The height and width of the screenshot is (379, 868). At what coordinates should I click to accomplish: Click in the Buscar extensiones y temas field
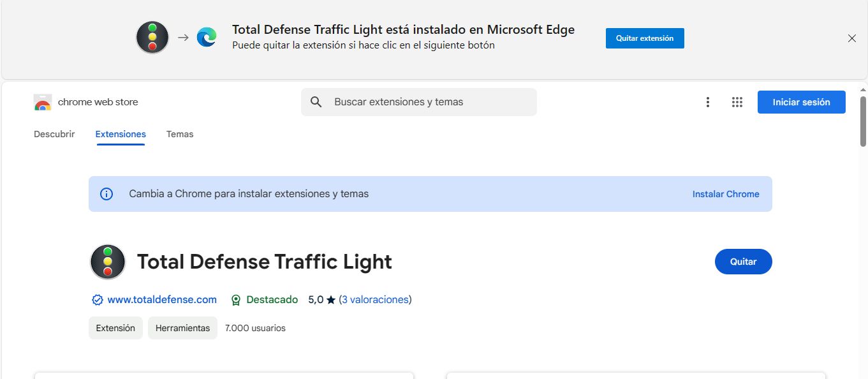click(x=427, y=102)
